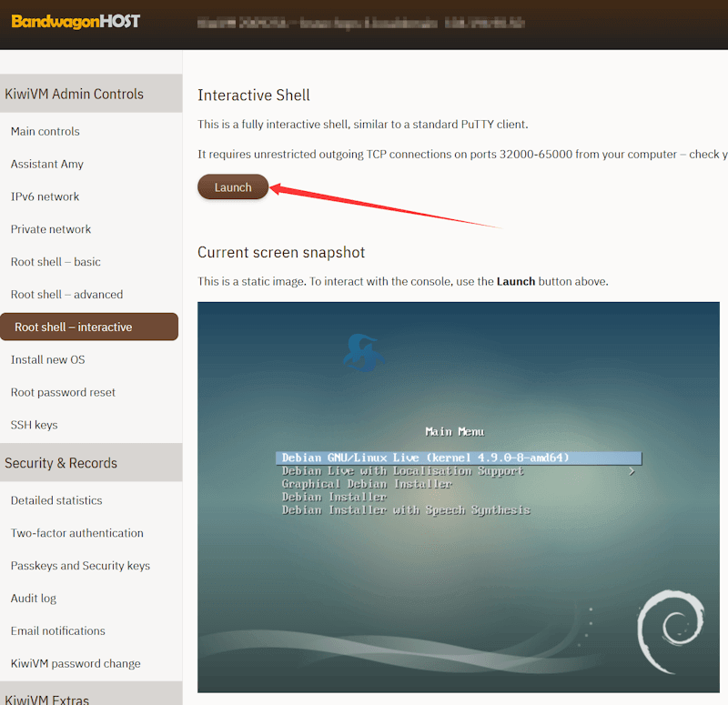Image resolution: width=728 pixels, height=705 pixels.
Task: Go to KiwiVM password change
Action: tap(76, 663)
